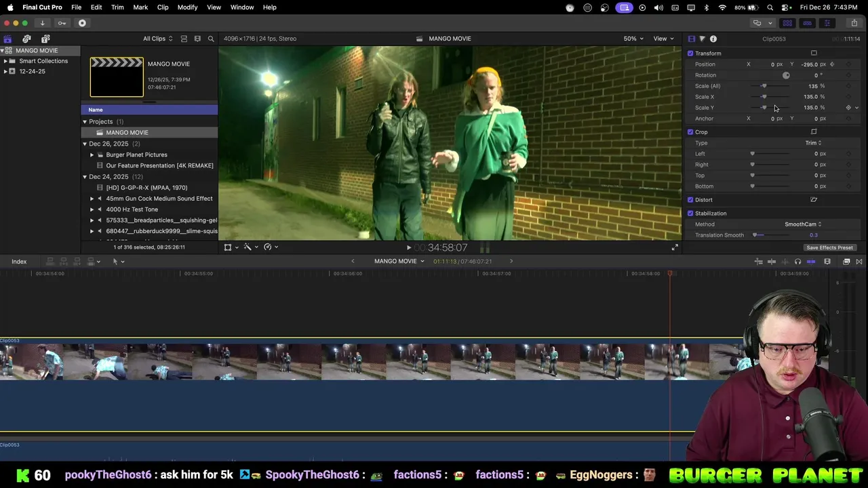Toggle clip appearance filmstrip/list icon
Screen dimensions: 868x488
pyautogui.click(x=184, y=39)
